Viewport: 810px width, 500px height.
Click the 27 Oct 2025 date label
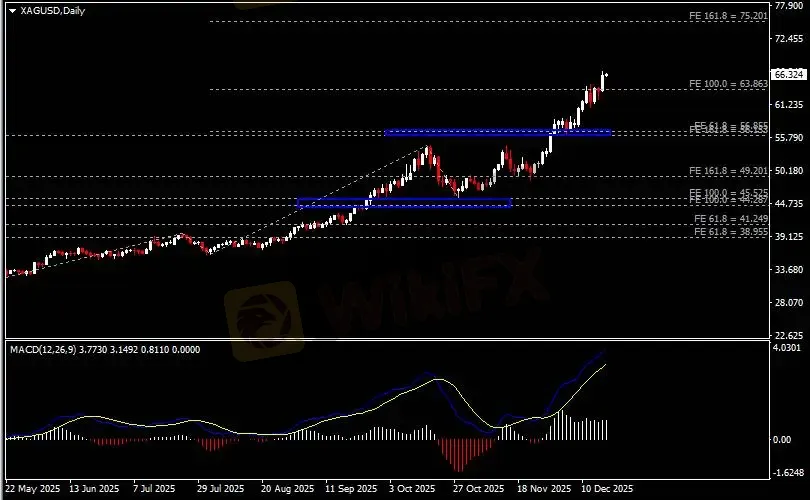coord(474,490)
